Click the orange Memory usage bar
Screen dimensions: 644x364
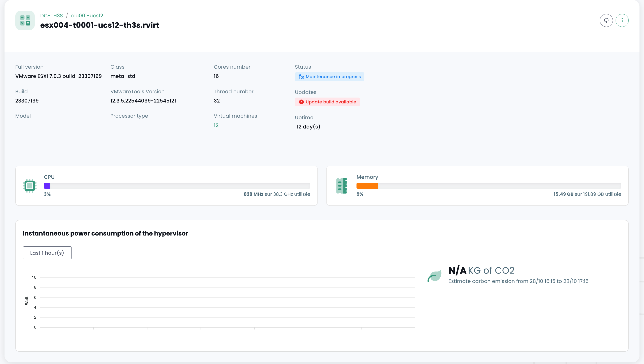click(x=367, y=186)
